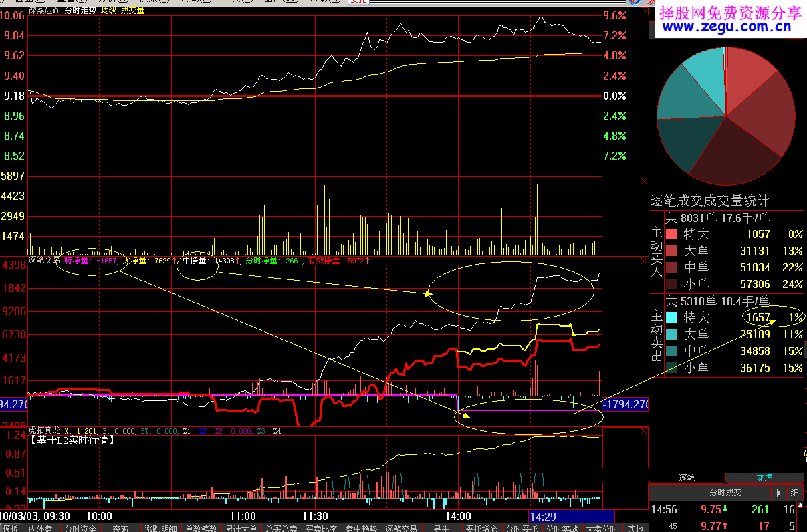Image resolution: width=807 pixels, height=532 pixels.
Task: Select the 单数笔数 tab
Action: (x=201, y=528)
